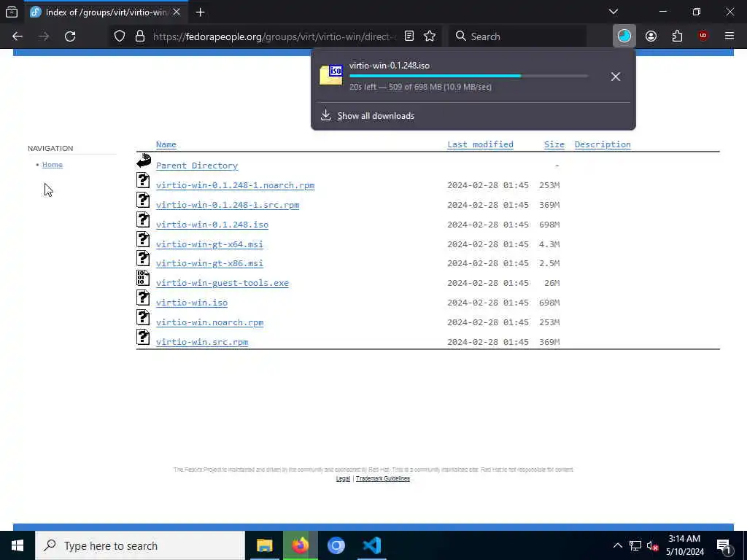Sort listing by Size column

554,144
